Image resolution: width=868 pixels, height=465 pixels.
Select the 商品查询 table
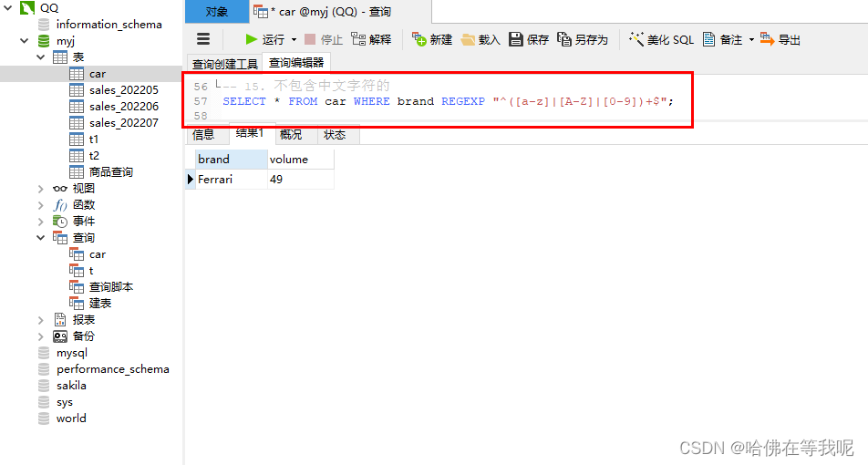click(110, 172)
